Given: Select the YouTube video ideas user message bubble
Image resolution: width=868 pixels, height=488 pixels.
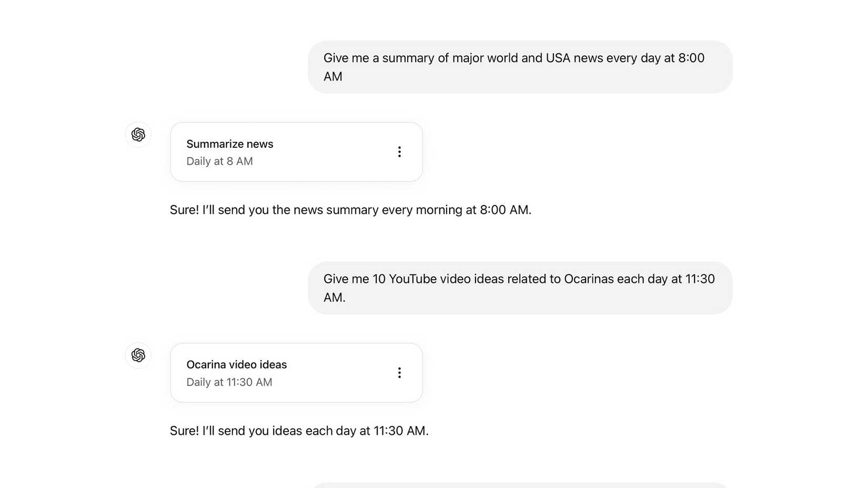Looking at the screenshot, I should coord(520,288).
